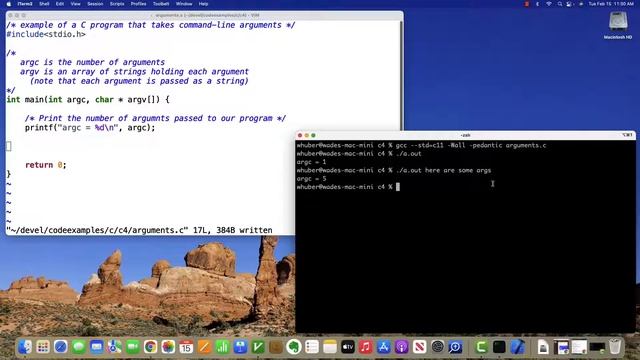
Task: Click the Vim window vertical scrollbar
Action: [x=401, y=76]
